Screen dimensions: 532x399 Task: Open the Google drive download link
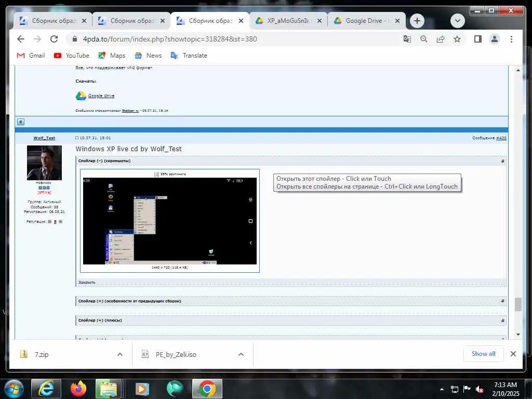(x=101, y=96)
